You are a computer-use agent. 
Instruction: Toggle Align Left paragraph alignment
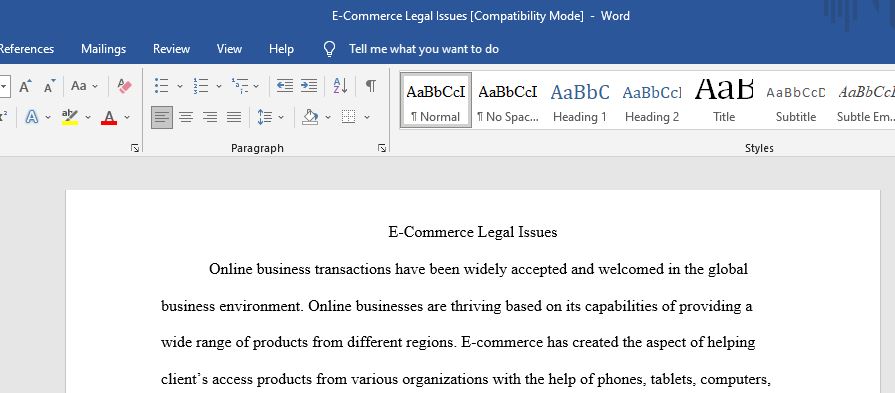tap(162, 117)
